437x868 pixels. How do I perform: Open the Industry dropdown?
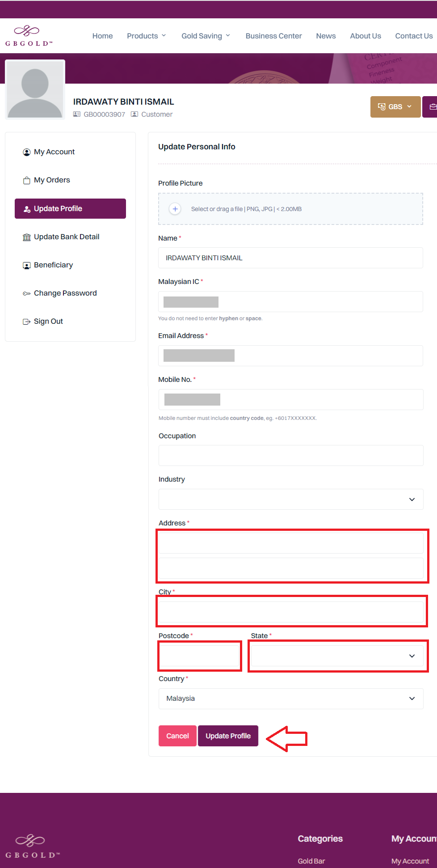(x=290, y=499)
